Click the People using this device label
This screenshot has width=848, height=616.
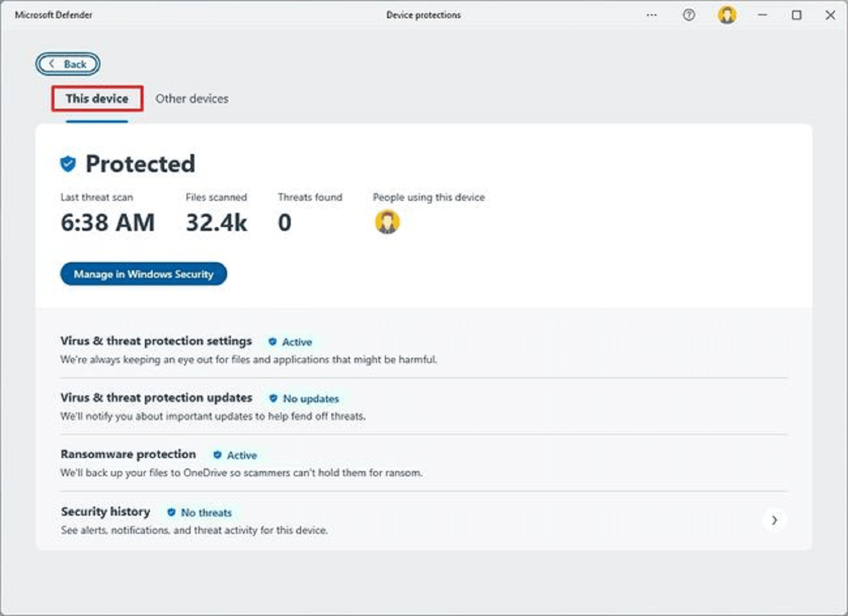coord(429,197)
